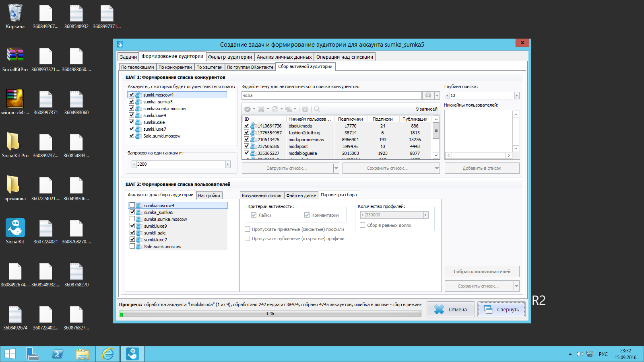The width and height of the screenshot is (644, 362).
Task: Check sumki.moscow4 in the step 2 accounts list
Action: pyautogui.click(x=132, y=205)
